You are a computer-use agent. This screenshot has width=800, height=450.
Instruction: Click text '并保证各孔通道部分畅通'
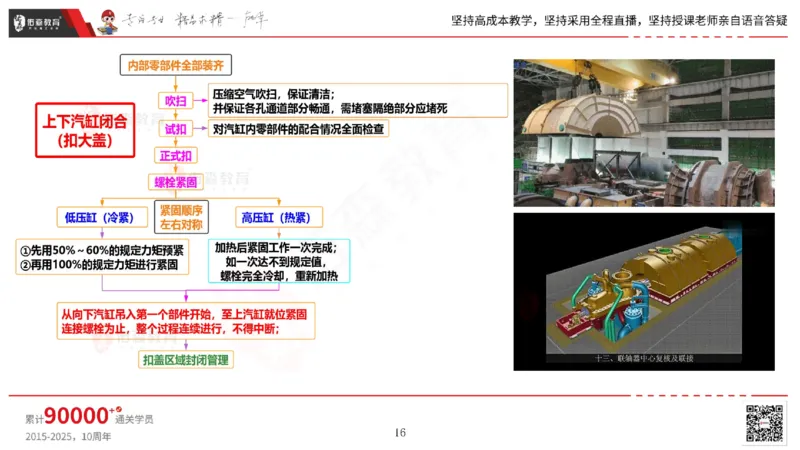[273, 108]
